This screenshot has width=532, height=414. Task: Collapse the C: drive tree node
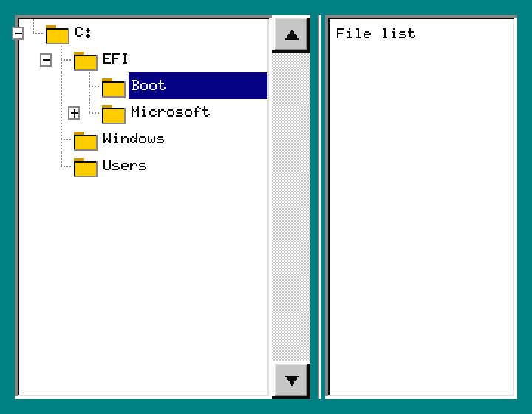tap(18, 33)
